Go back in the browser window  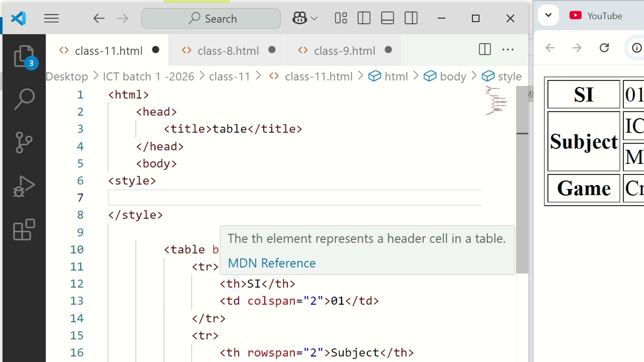550,48
